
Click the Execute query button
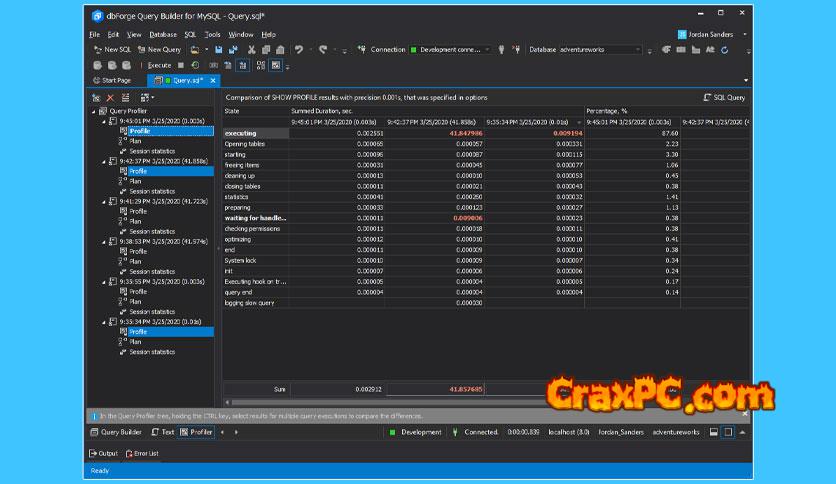pyautogui.click(x=159, y=65)
